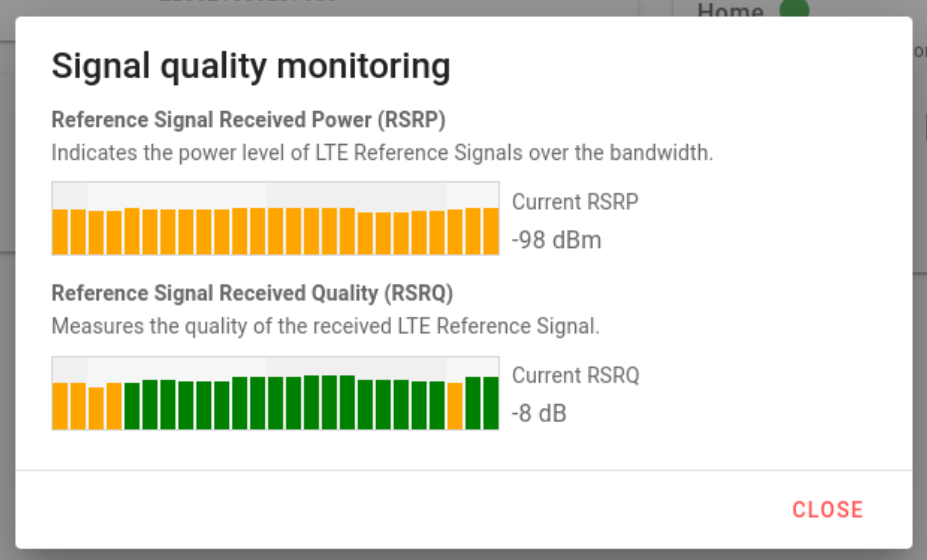Click the RSRQ description about signal quality
This screenshot has height=560, width=927.
point(325,326)
